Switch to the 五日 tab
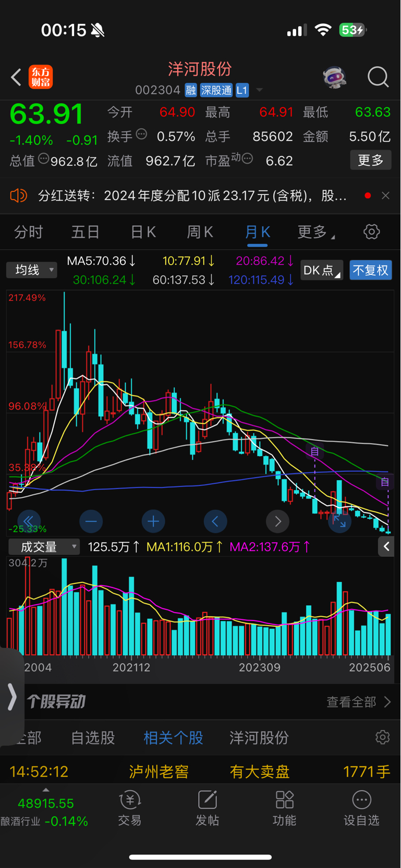Viewport: 401px width, 868px height. tap(86, 231)
